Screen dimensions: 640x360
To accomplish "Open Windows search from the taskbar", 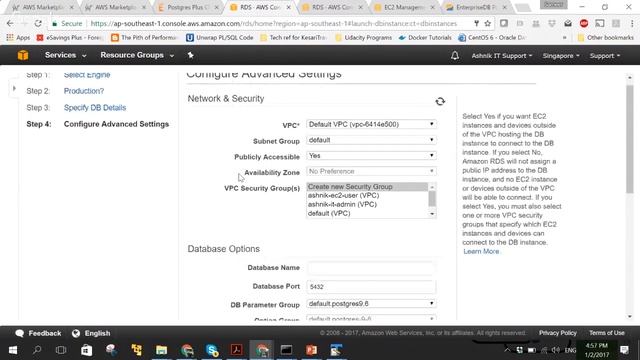I will [x=37, y=350].
